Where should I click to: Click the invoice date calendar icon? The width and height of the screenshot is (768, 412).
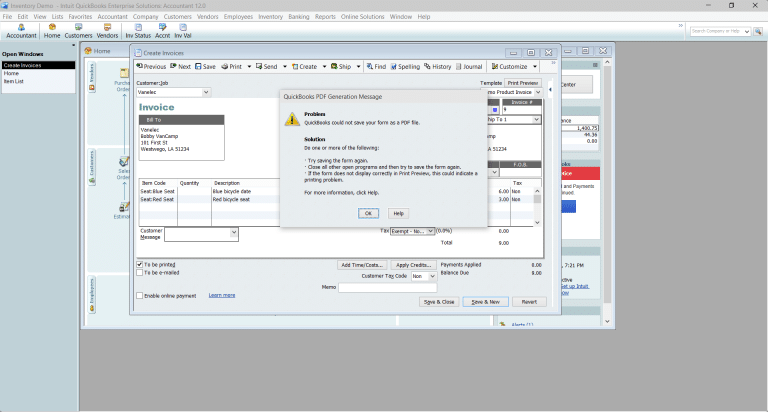[495, 110]
